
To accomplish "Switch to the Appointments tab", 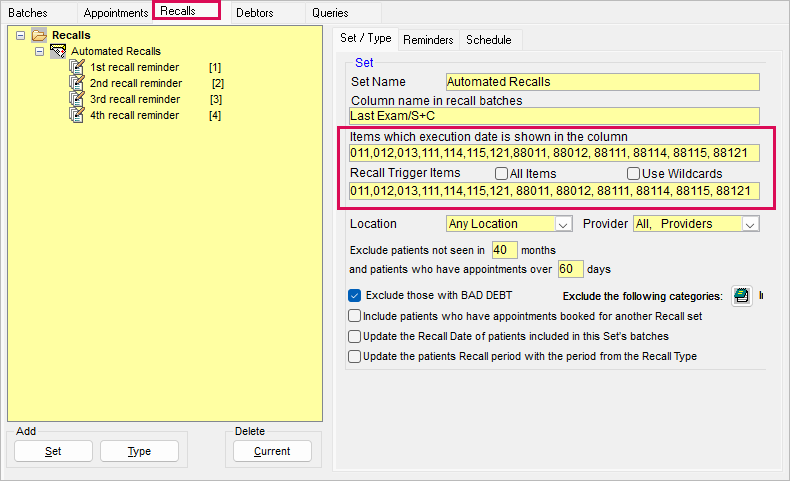I will [115, 13].
